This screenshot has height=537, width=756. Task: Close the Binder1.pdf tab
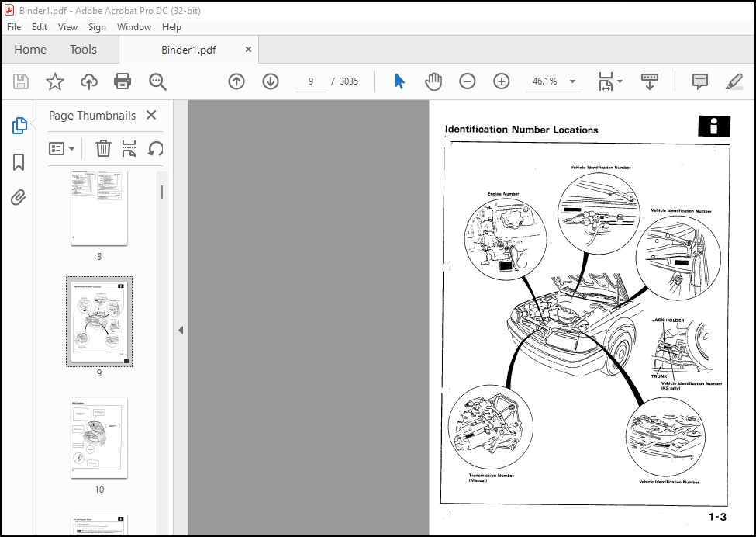tap(248, 49)
